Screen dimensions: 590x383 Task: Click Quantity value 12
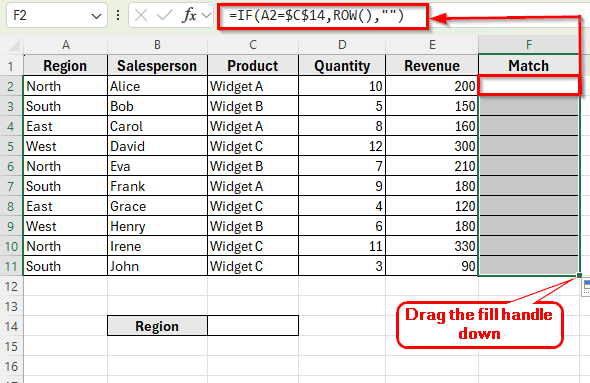click(342, 146)
